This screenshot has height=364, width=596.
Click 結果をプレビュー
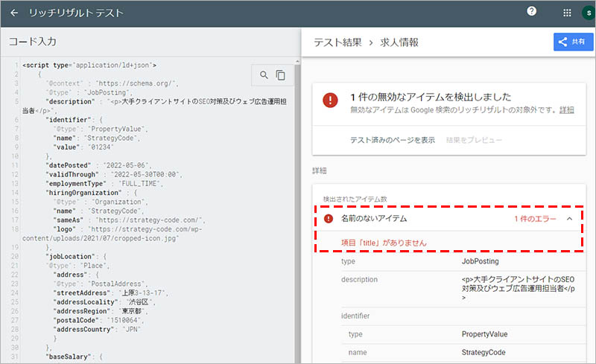click(x=474, y=140)
